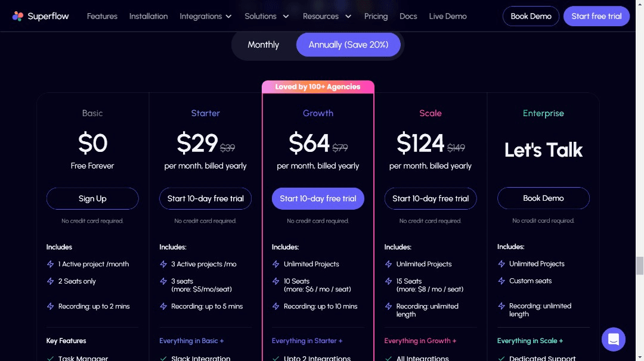Viewport: 644px width, 361px height.
Task: Expand the Integrations dropdown
Action: pyautogui.click(x=206, y=16)
